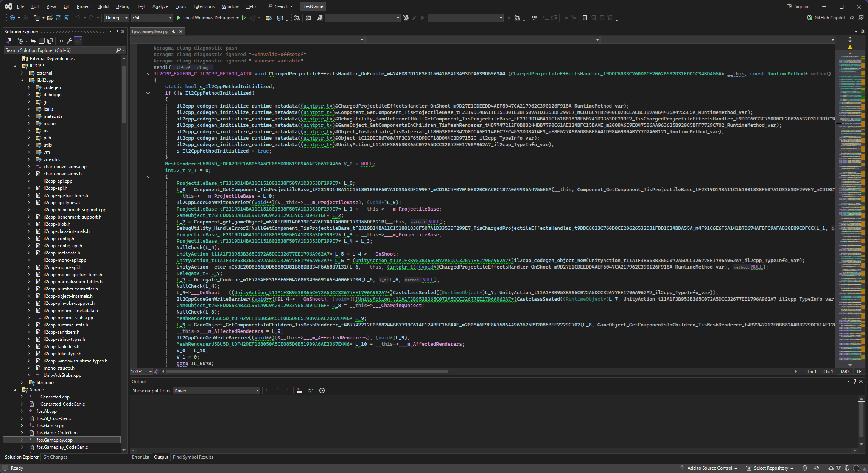The width and height of the screenshot is (868, 473).
Task: Toggle pin on fps.Gameplay.cpp tab
Action: click(x=174, y=31)
